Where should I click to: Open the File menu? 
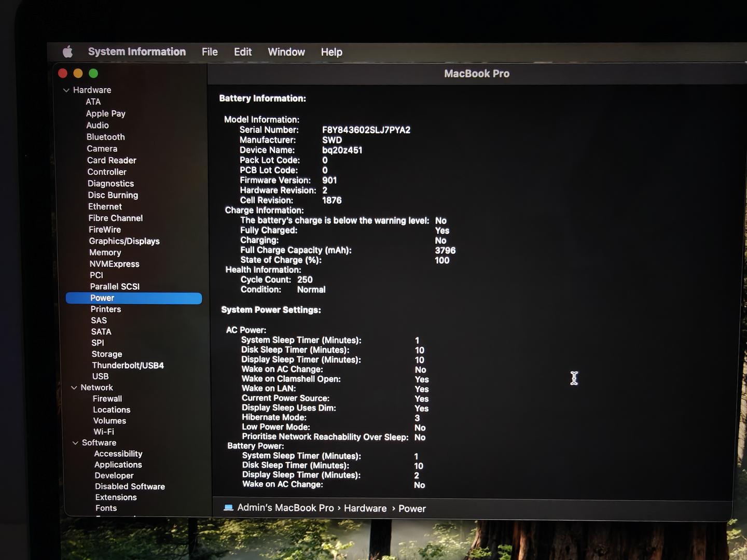[210, 52]
